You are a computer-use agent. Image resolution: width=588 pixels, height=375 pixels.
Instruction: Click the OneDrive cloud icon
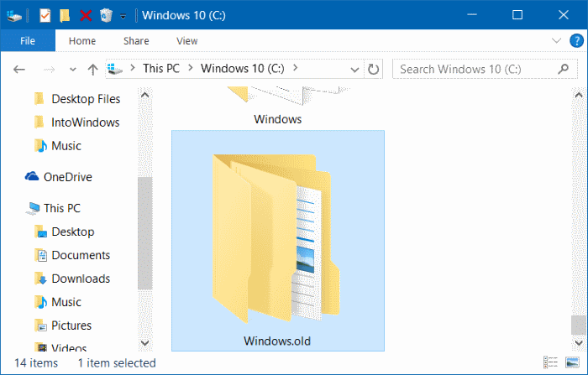pyautogui.click(x=32, y=176)
